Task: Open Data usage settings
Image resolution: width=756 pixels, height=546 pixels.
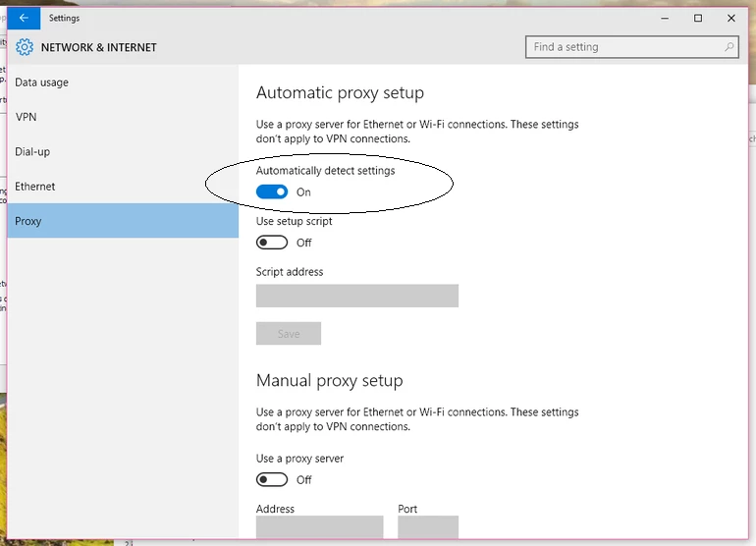Action: click(123, 82)
